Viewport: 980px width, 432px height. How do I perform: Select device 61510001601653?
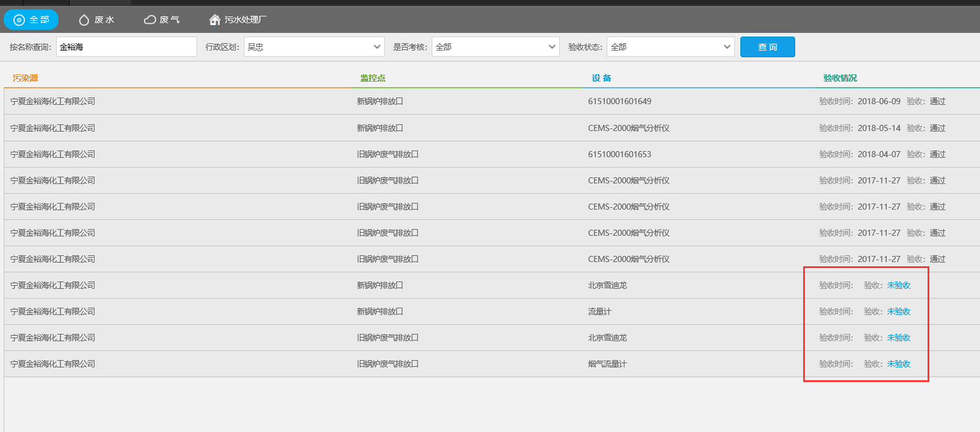620,154
